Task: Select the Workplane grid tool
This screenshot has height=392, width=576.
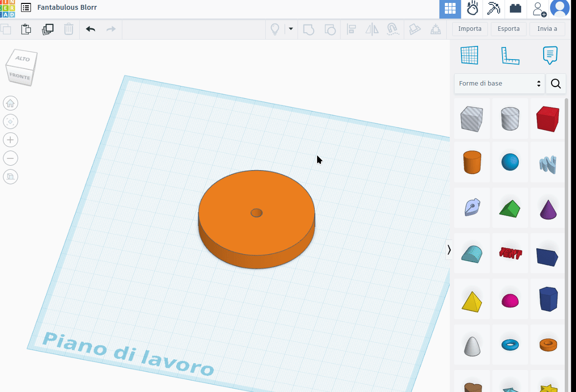Action: tap(469, 55)
